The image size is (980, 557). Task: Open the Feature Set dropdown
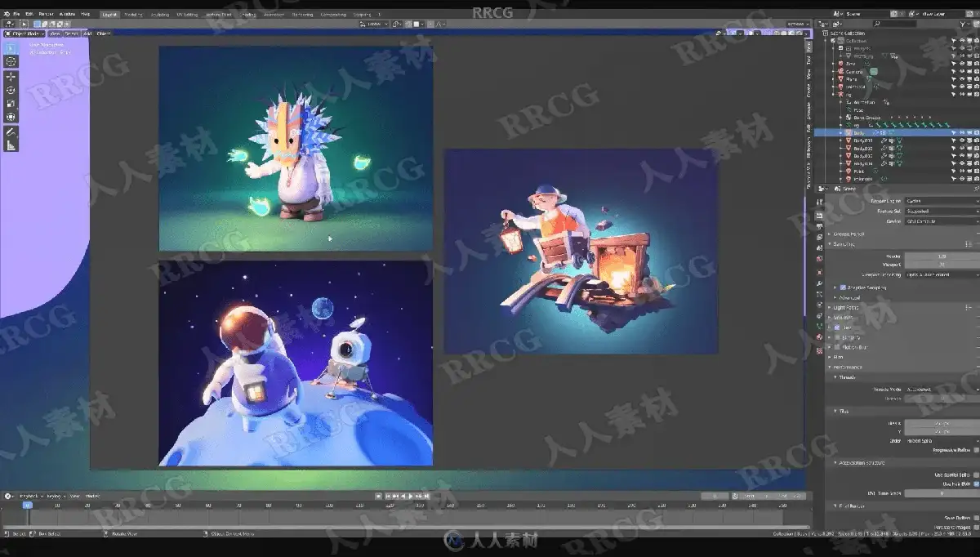pos(942,211)
